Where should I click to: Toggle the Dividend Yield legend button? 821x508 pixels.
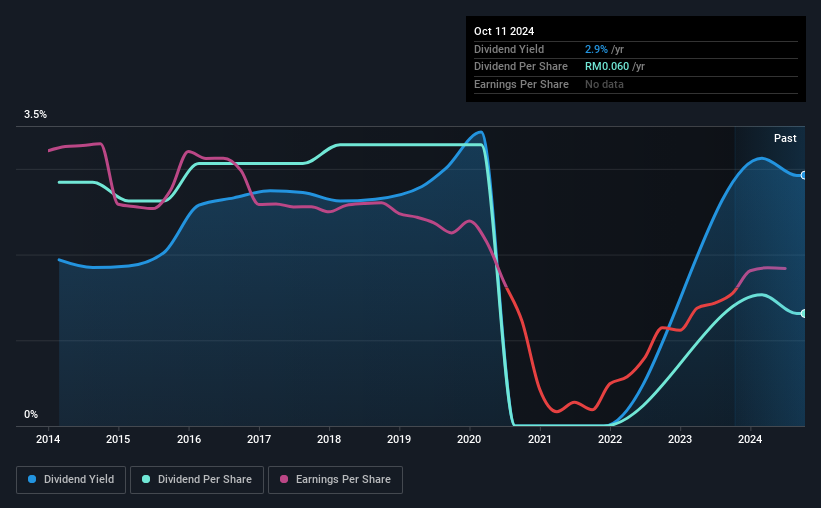71,480
